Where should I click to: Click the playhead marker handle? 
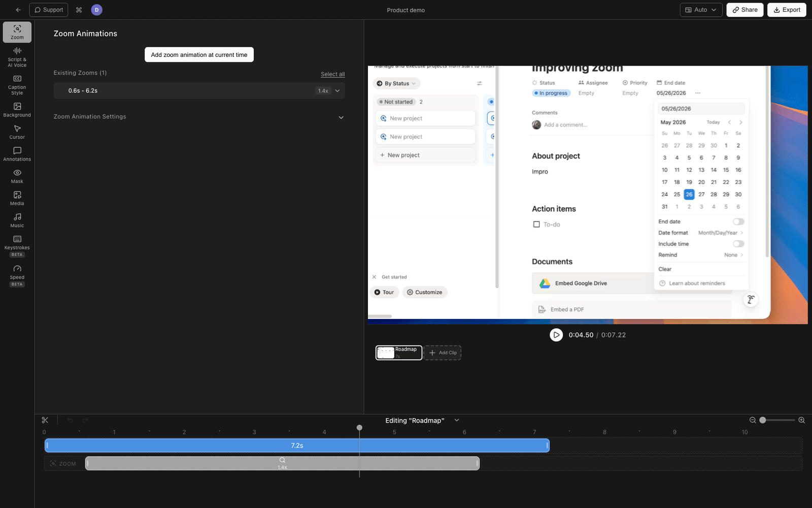[x=359, y=428]
